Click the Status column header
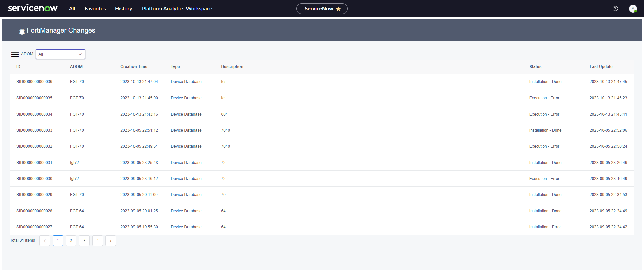 click(535, 67)
